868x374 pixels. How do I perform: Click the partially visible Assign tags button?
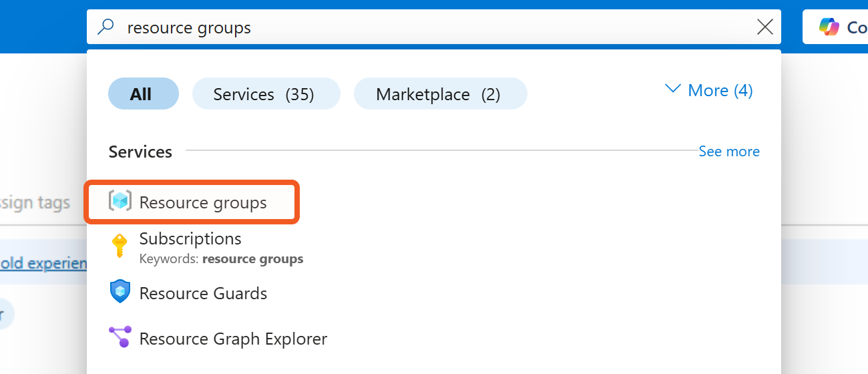tap(35, 202)
